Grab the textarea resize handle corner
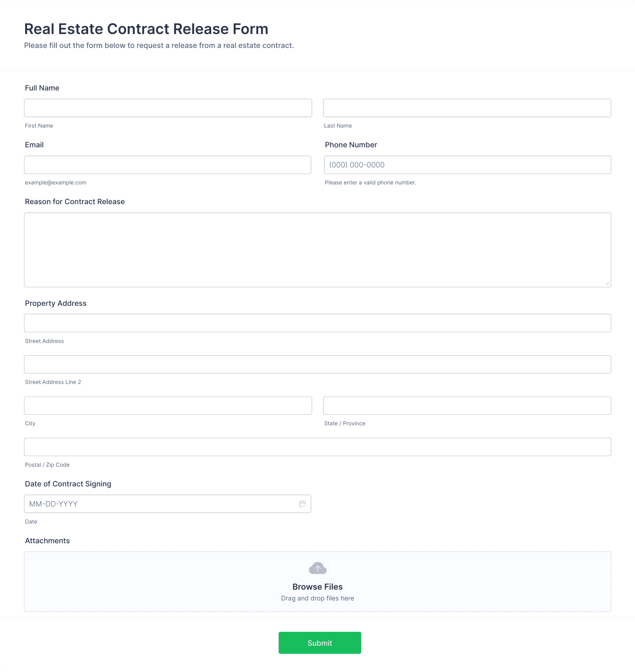The height and width of the screenshot is (672, 635). point(607,283)
